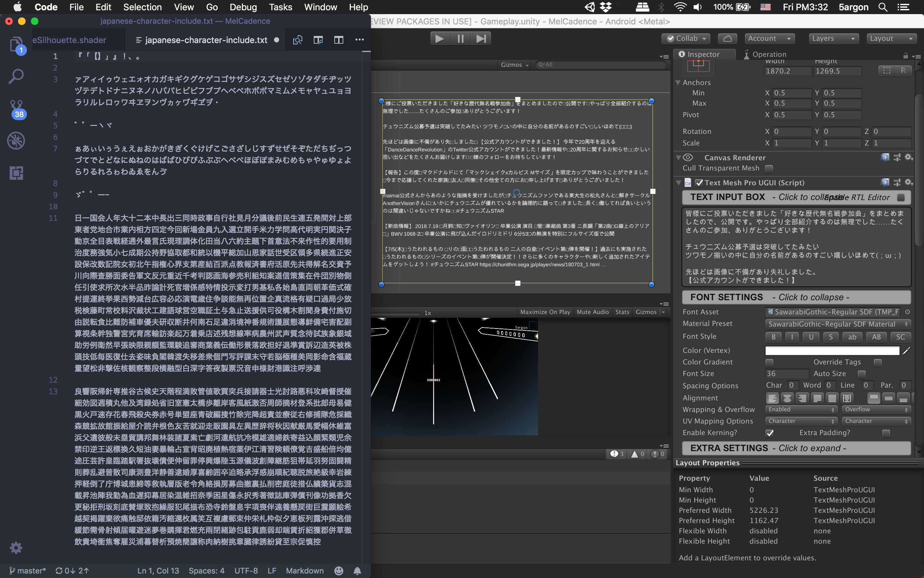
Task: Open Material Preset dropdown
Action: (838, 324)
